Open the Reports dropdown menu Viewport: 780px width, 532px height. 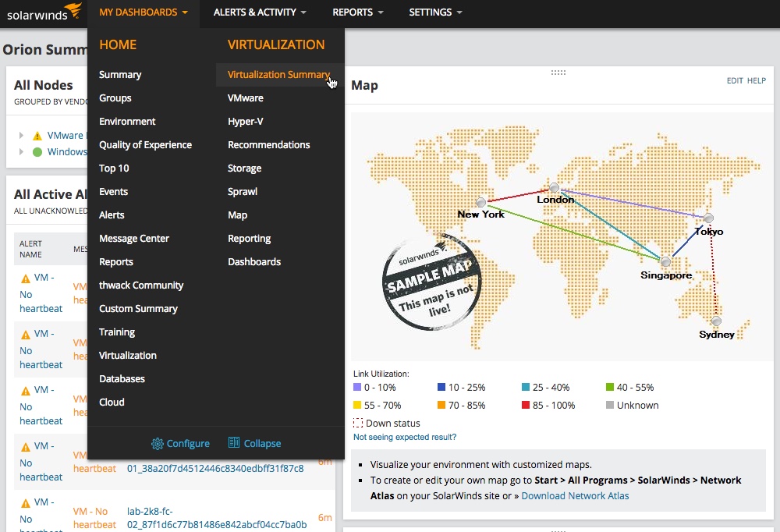[x=358, y=12]
